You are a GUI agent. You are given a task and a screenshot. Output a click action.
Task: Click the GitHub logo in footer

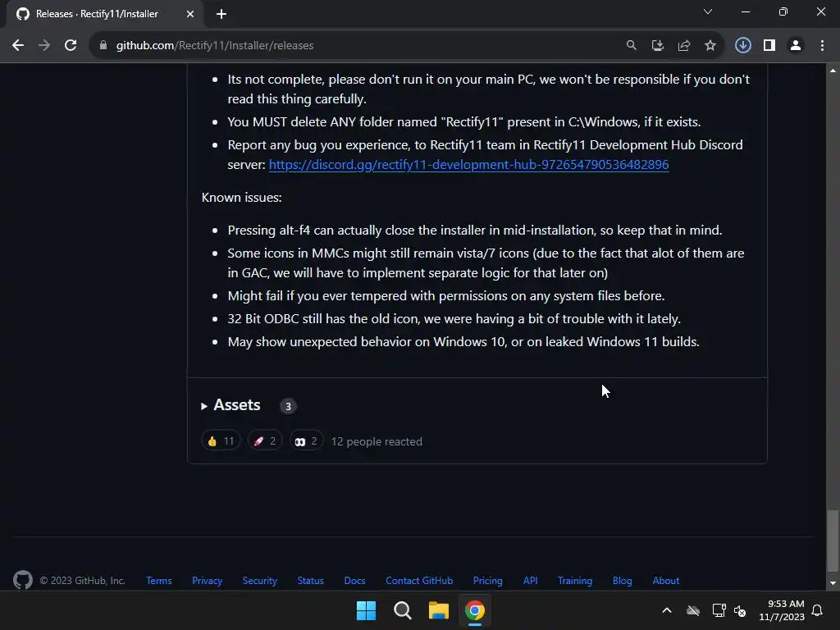(x=22, y=580)
